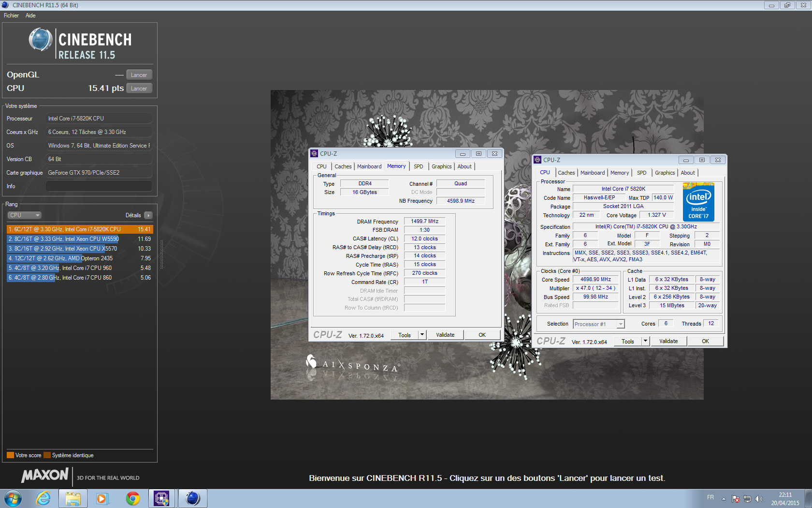Switch to CPU-Z taskbar icon
The height and width of the screenshot is (508, 812).
pos(162,498)
